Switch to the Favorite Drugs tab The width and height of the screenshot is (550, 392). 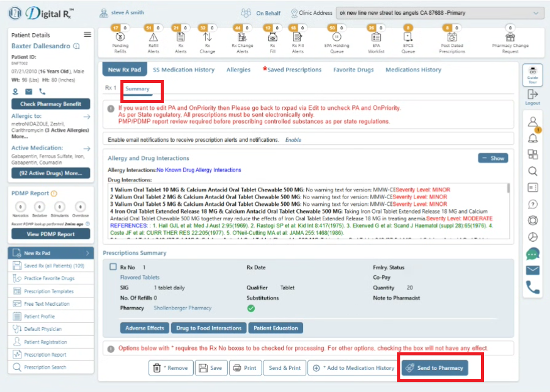[x=353, y=70]
